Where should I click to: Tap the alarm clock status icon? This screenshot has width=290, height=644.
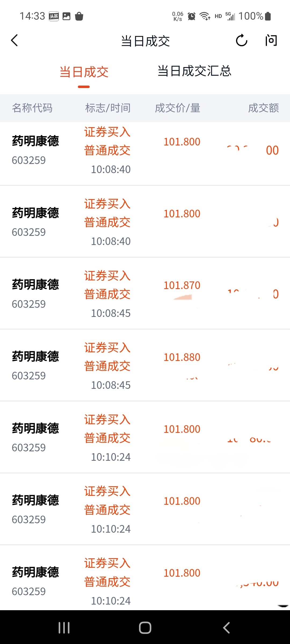(191, 16)
